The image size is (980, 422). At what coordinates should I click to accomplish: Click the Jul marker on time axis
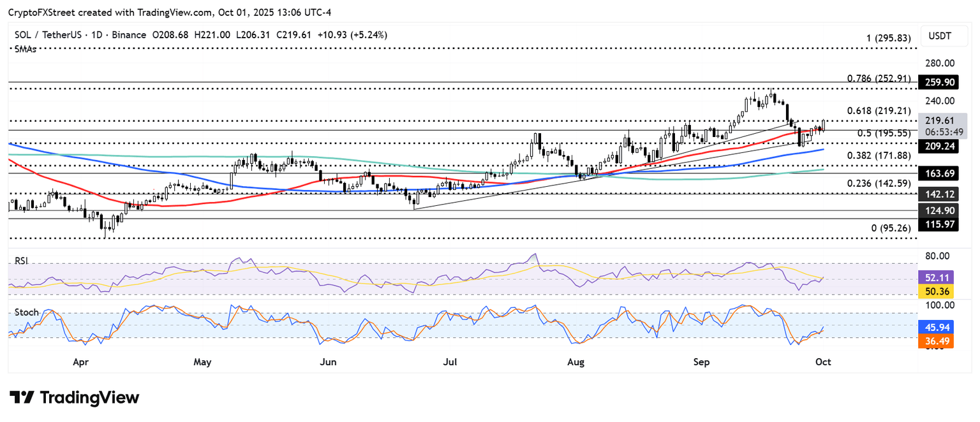[x=450, y=362]
